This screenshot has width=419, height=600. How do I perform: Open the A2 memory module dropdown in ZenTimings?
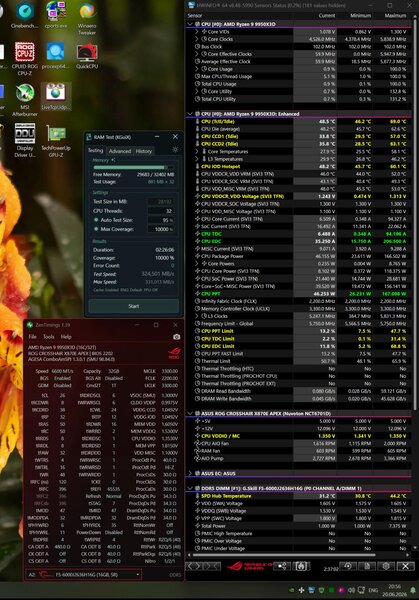(84, 574)
